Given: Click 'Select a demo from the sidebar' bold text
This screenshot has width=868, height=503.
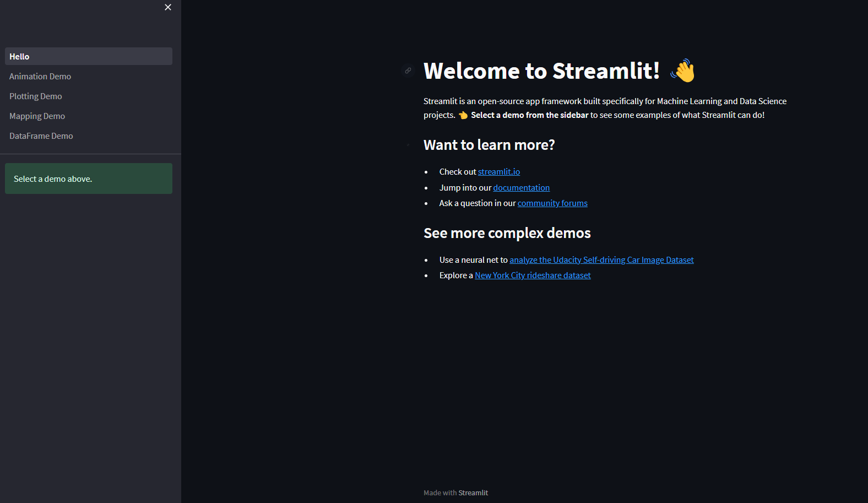Looking at the screenshot, I should click(x=530, y=115).
